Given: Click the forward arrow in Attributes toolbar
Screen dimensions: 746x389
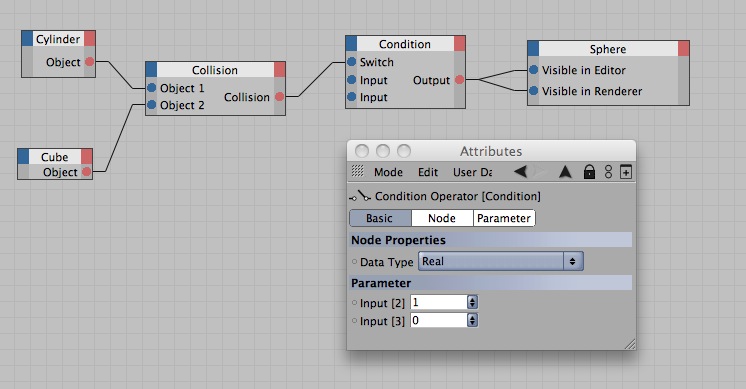Looking at the screenshot, I should click(540, 171).
